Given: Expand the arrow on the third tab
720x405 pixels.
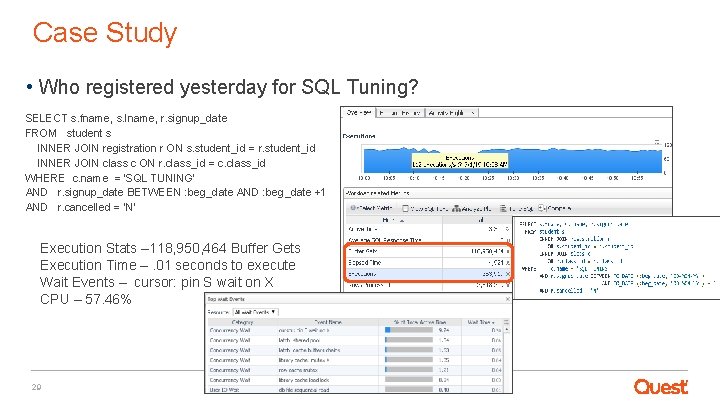Looking at the screenshot, I should click(x=473, y=113).
